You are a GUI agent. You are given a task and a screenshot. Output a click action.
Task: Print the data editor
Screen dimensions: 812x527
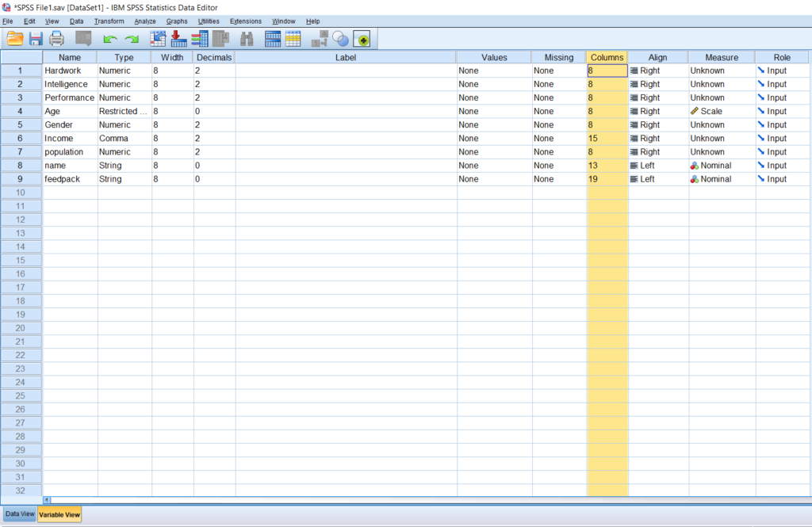56,38
